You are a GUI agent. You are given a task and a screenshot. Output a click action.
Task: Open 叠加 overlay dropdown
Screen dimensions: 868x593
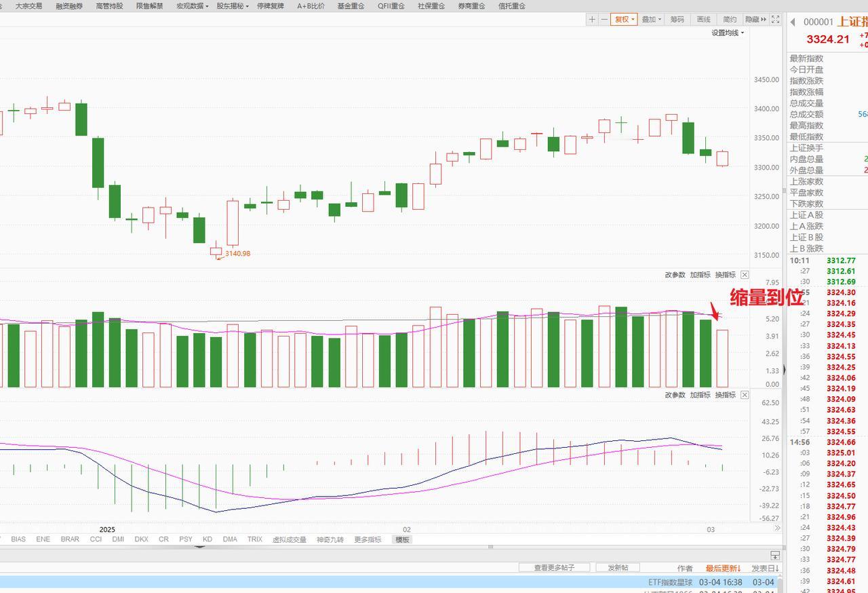(x=651, y=20)
